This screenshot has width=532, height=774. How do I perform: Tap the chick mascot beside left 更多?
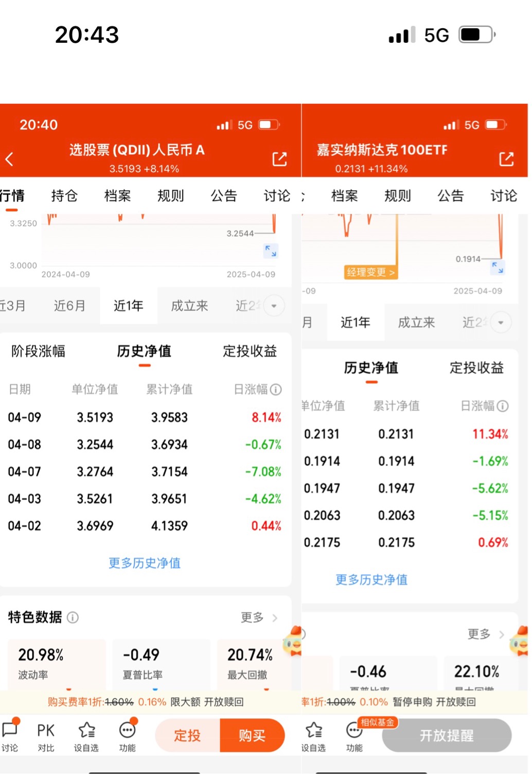(293, 641)
